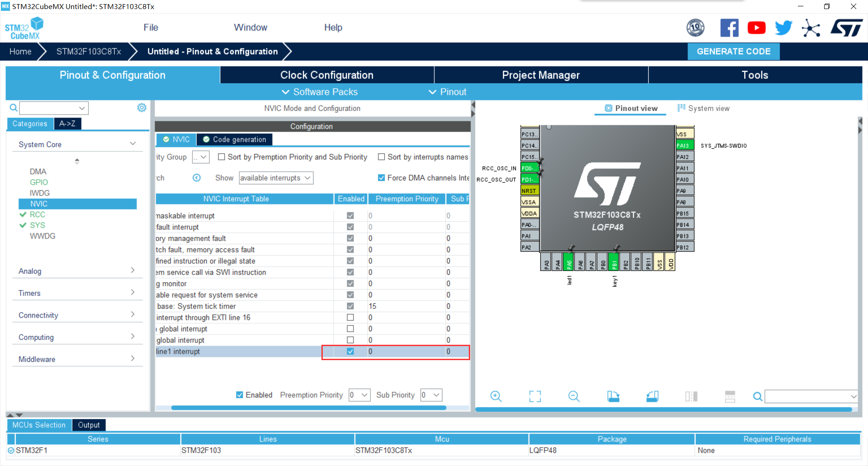Image resolution: width=868 pixels, height=466 pixels.
Task: Open the Priority Group dropdown
Action: tap(201, 157)
